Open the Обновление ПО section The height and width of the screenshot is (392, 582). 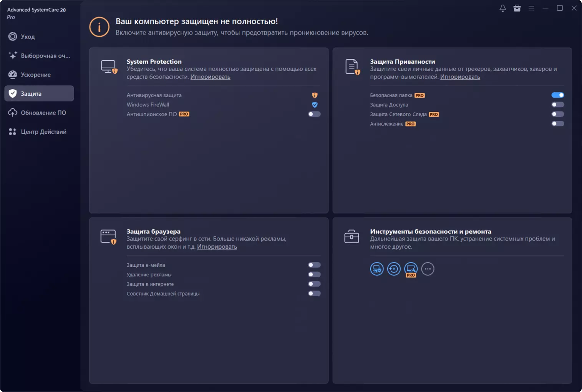click(x=39, y=113)
